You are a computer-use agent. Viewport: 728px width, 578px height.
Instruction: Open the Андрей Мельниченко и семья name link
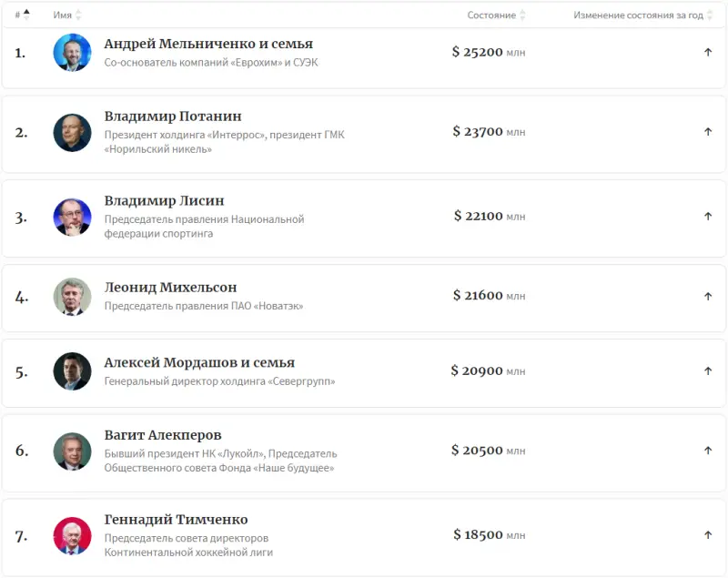[208, 44]
